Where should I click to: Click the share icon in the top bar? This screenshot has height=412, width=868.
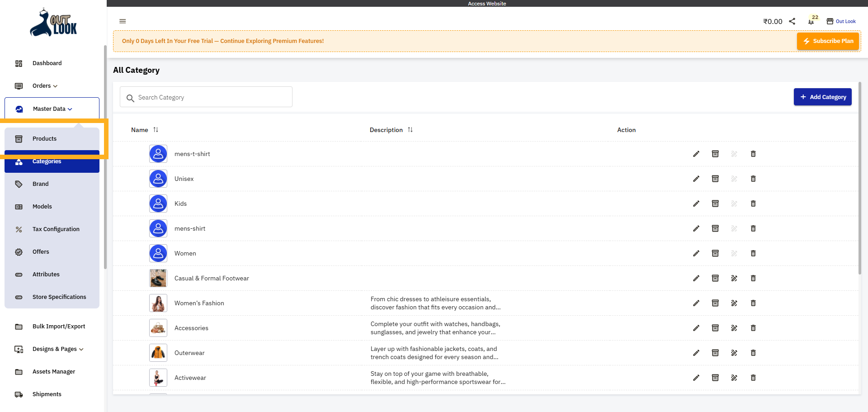tap(792, 21)
